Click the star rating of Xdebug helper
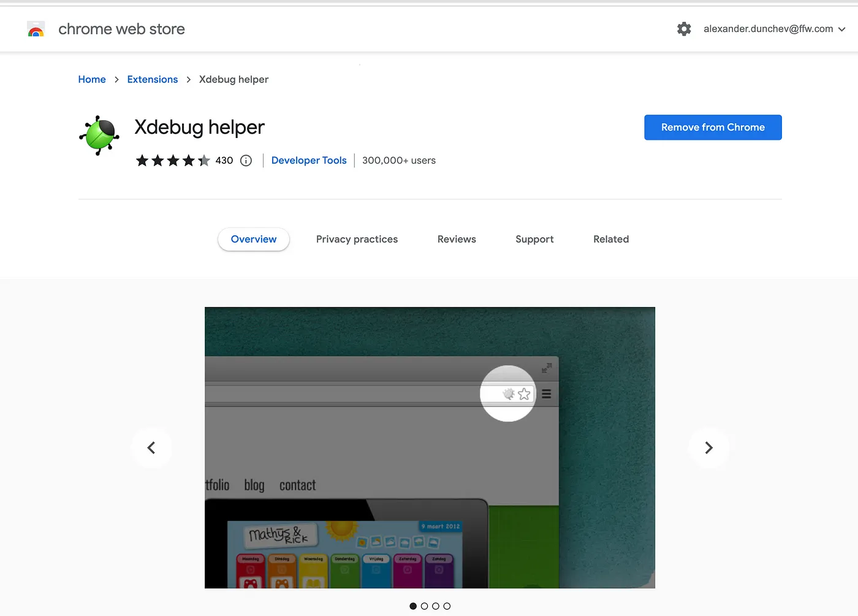The width and height of the screenshot is (858, 616). (x=173, y=161)
